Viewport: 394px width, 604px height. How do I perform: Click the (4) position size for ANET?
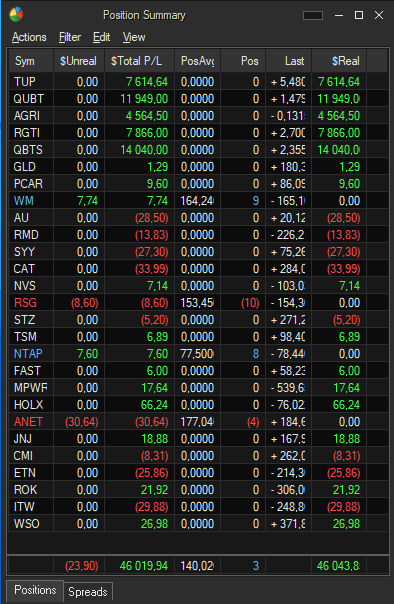tap(253, 422)
